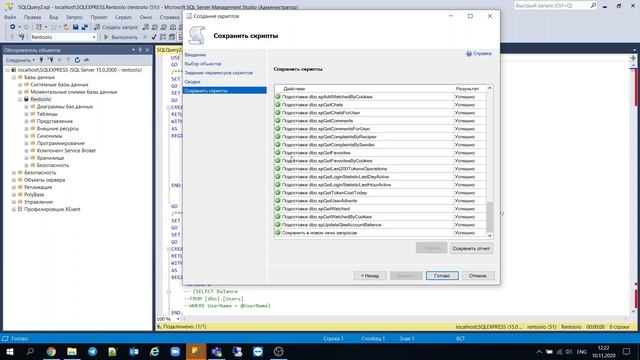Click the < Назад button in wizard

[369, 276]
